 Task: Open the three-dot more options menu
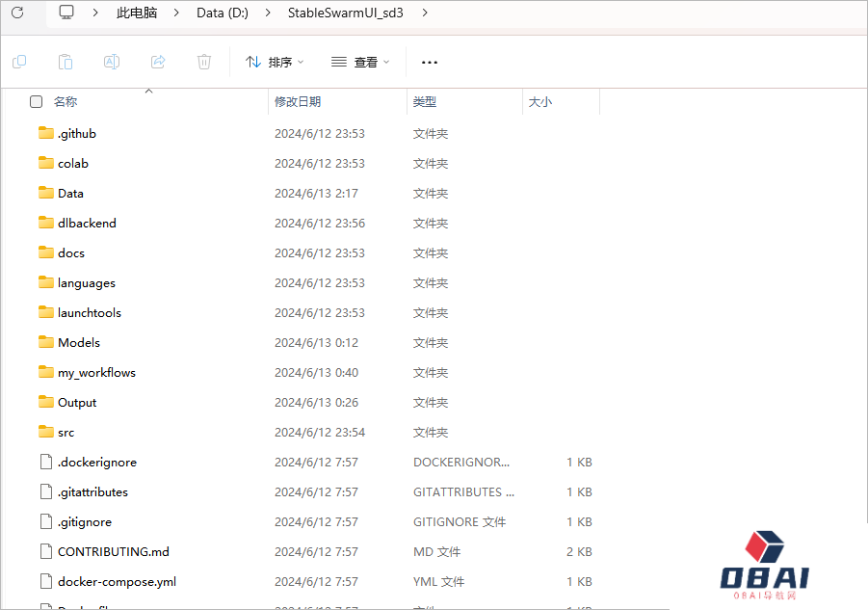[x=430, y=62]
